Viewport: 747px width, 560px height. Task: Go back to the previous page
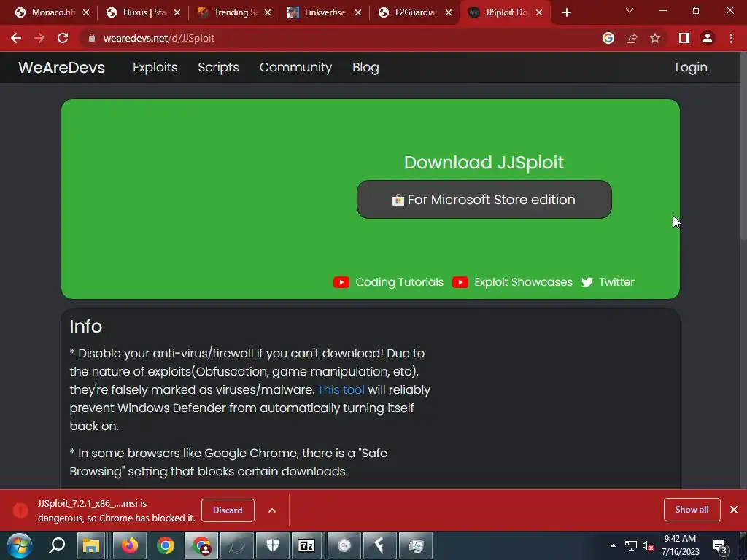tap(16, 38)
